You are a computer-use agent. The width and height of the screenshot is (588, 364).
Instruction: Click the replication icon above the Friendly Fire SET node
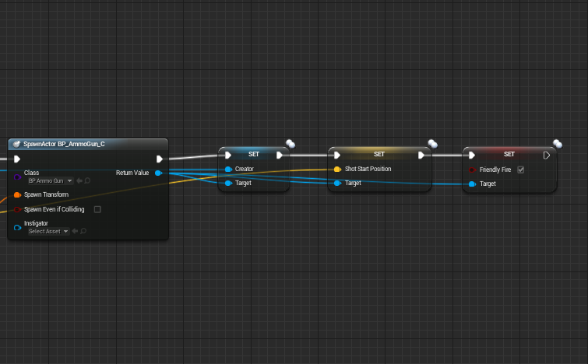(x=558, y=144)
